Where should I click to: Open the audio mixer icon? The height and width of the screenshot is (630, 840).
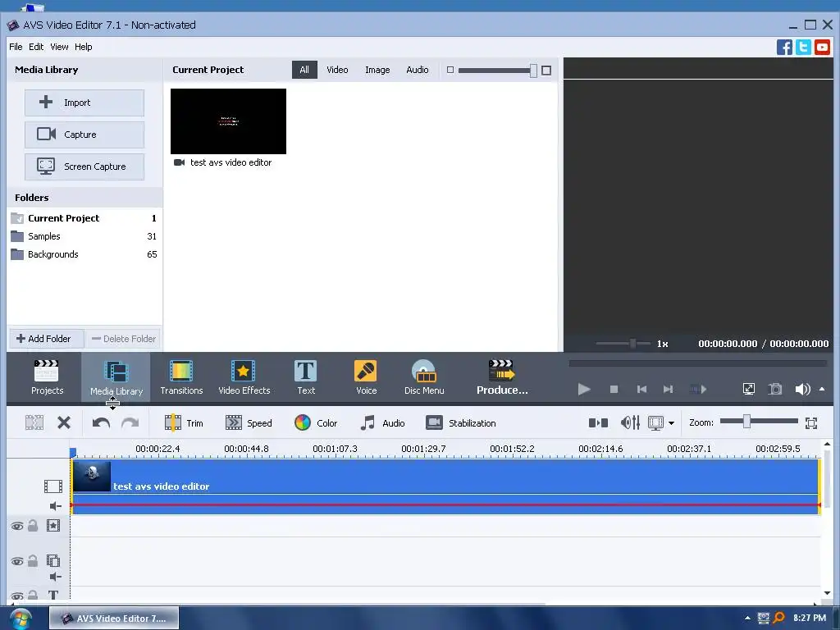tap(630, 422)
